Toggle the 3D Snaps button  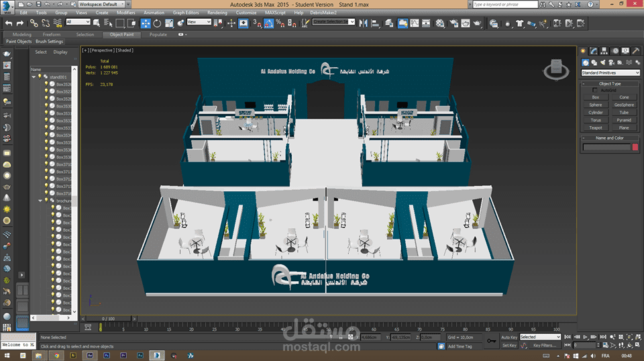click(x=256, y=23)
